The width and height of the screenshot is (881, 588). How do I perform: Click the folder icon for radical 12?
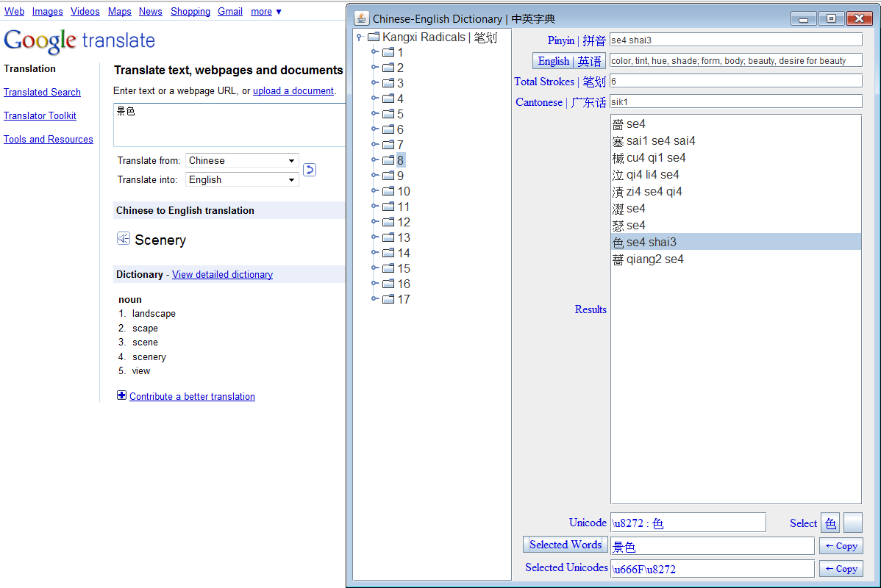(388, 222)
